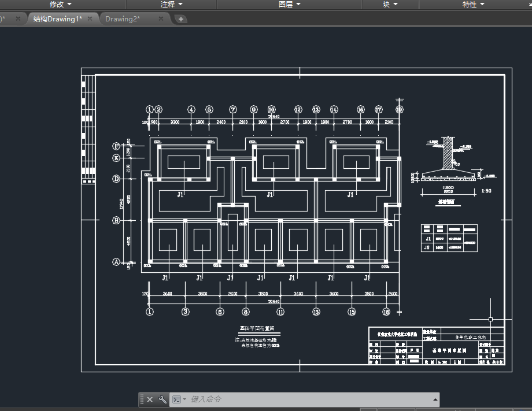Expand the 图层 ribbon panel

tap(289, 4)
